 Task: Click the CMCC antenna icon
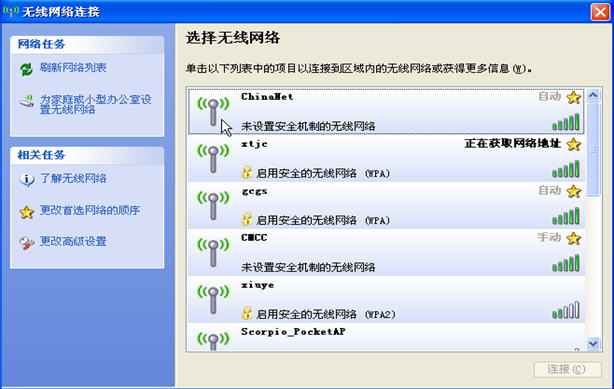click(x=213, y=252)
